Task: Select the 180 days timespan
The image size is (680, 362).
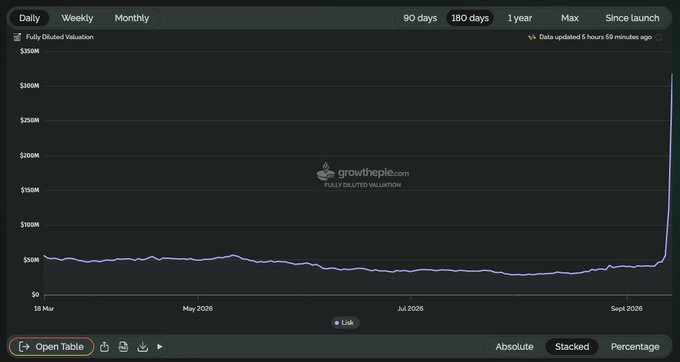Action: pos(470,18)
